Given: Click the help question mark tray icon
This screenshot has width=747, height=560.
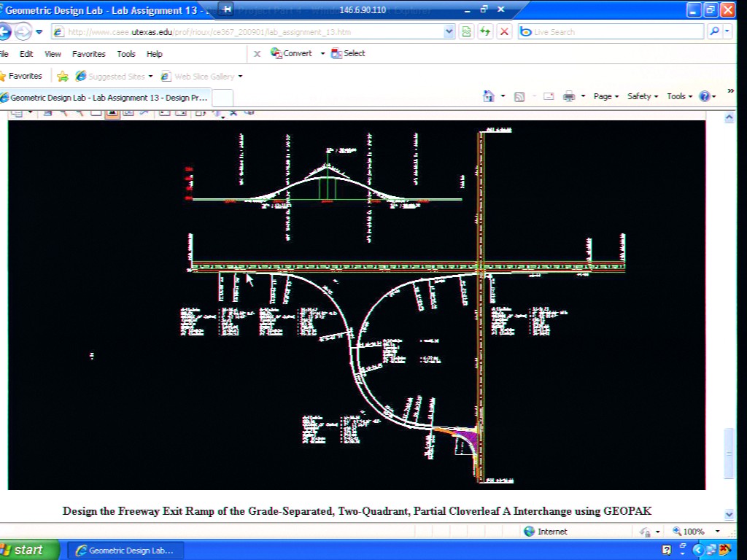Looking at the screenshot, I should pos(667,550).
